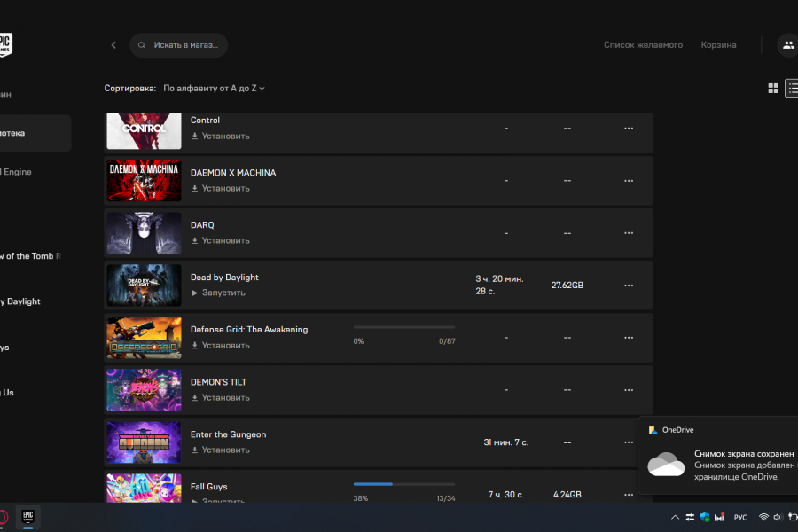Screen dimensions: 798x532
Task: Click the Control game thumbnail
Action: pyautogui.click(x=144, y=131)
